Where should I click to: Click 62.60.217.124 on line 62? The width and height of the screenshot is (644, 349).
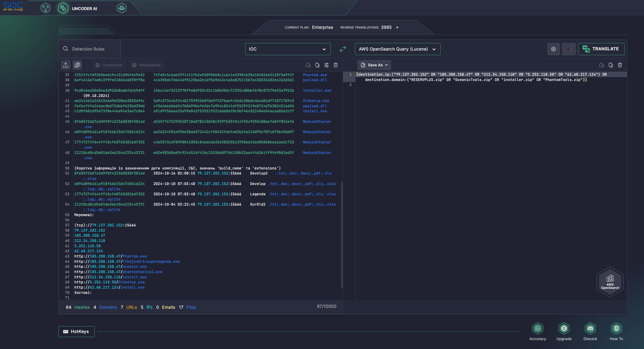[x=89, y=251]
